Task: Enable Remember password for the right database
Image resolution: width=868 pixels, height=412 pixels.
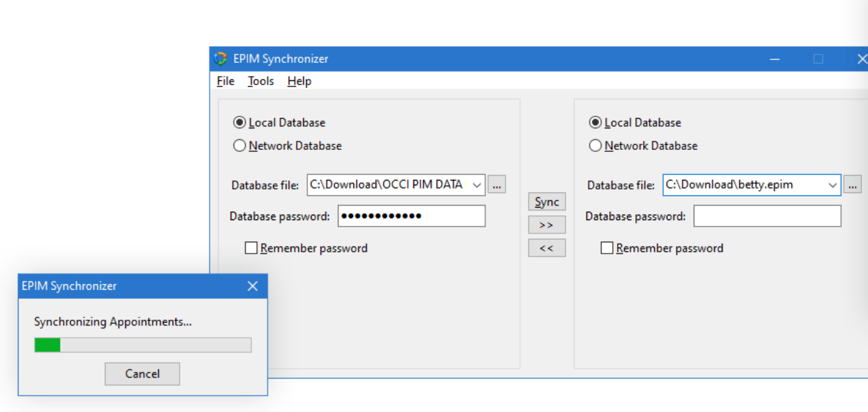Action: click(x=607, y=248)
